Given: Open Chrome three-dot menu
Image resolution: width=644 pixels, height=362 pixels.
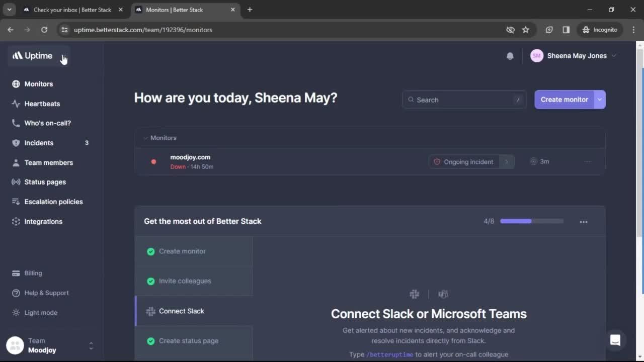Looking at the screenshot, I should [633, 30].
